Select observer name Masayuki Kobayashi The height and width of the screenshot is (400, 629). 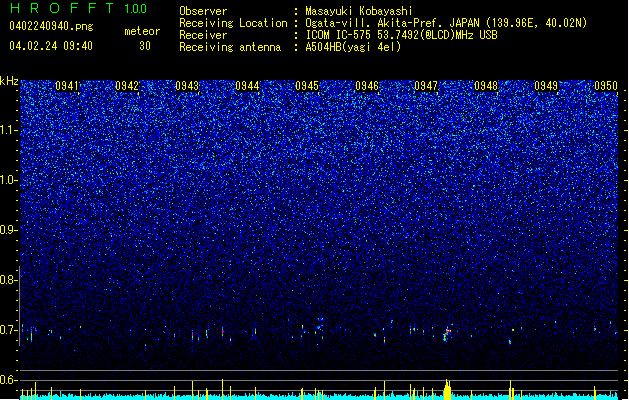pyautogui.click(x=359, y=11)
